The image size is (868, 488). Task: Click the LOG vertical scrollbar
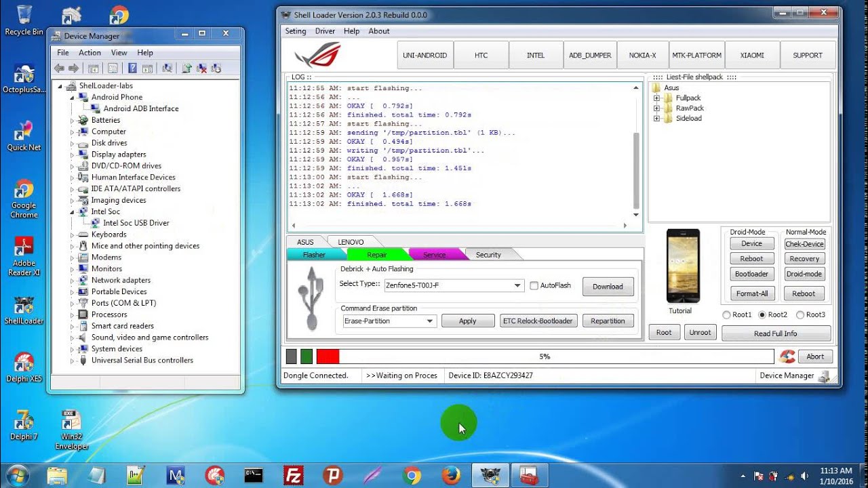[636, 151]
